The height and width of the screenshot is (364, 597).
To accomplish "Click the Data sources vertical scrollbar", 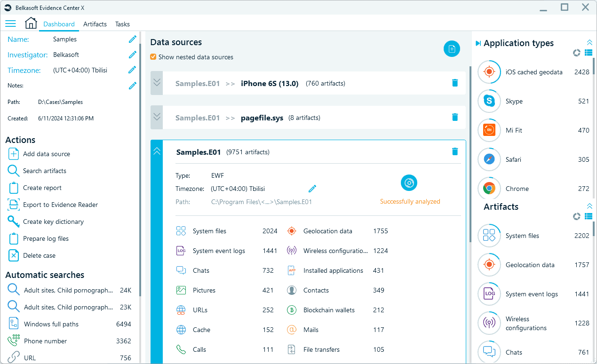I will click(x=470, y=155).
